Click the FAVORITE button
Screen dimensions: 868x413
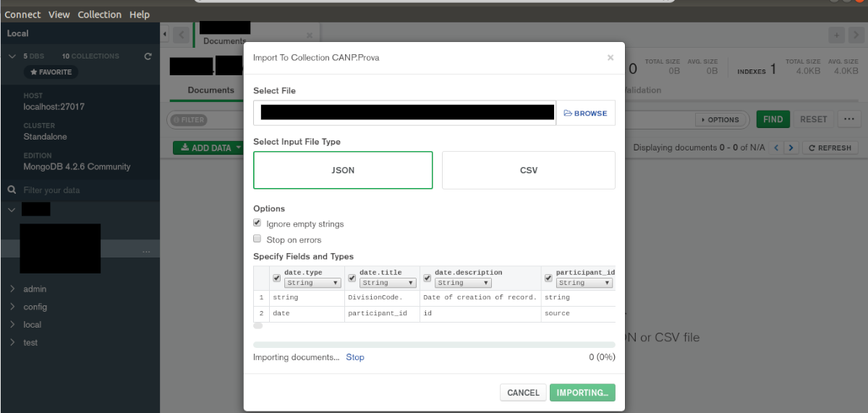click(51, 72)
